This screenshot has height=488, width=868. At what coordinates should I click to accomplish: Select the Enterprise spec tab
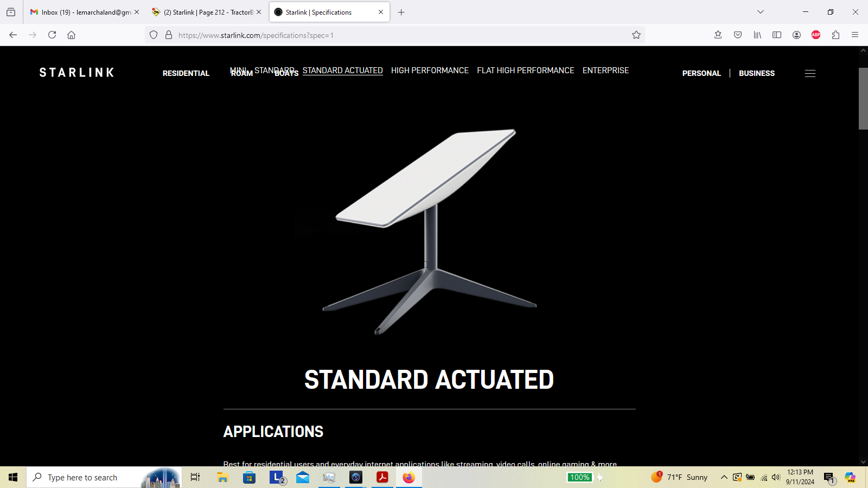(605, 70)
